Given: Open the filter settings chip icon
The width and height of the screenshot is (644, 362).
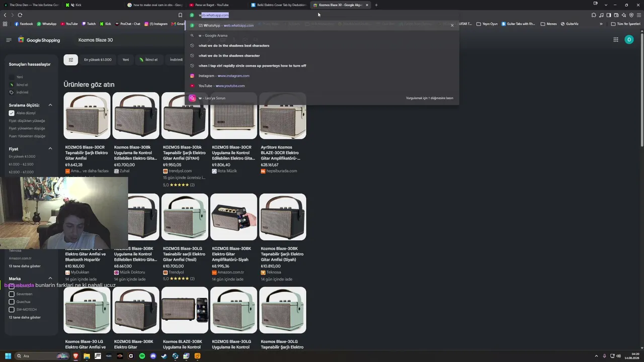Looking at the screenshot, I should click(x=71, y=60).
